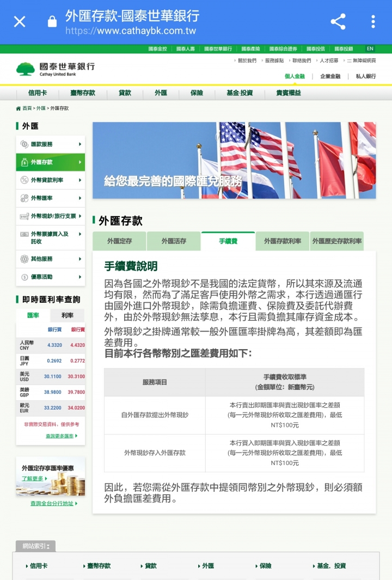
Task: Expand 外幣匯率 sidebar arrow
Action: coord(80,198)
